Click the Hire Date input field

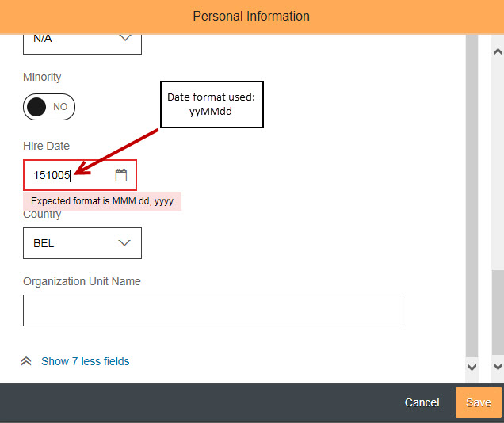tap(80, 175)
